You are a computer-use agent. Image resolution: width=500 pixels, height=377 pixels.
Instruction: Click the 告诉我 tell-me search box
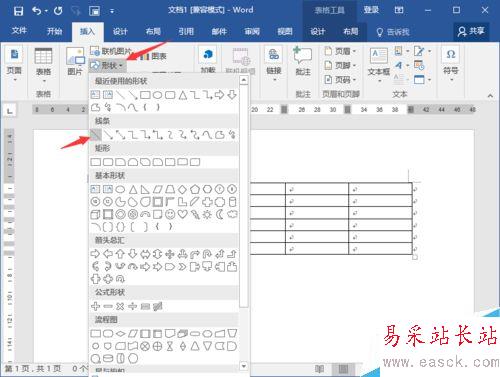pos(393,32)
